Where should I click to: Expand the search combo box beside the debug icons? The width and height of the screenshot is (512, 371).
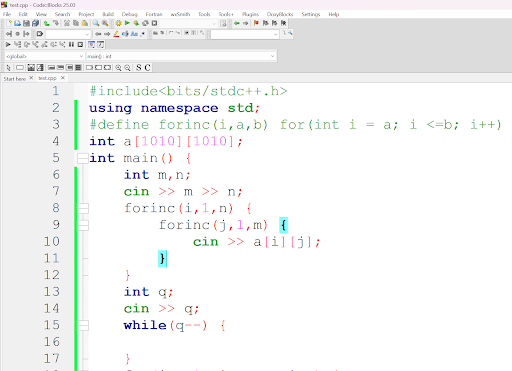point(68,34)
